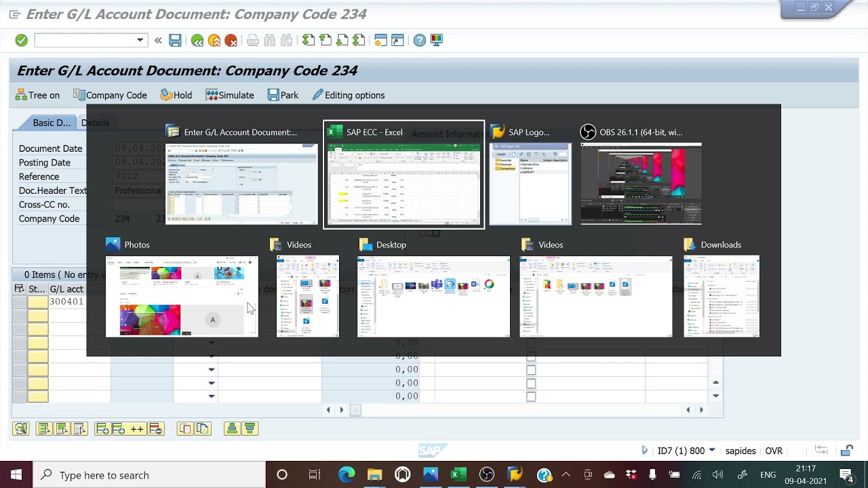Create a new SAP session icon
This screenshot has height=488, width=868.
tap(380, 41)
